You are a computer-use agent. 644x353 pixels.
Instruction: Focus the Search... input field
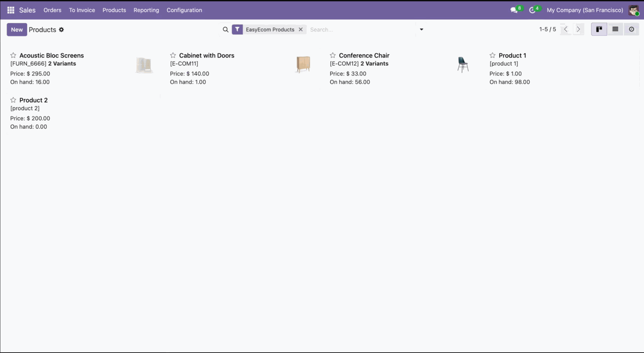click(362, 30)
